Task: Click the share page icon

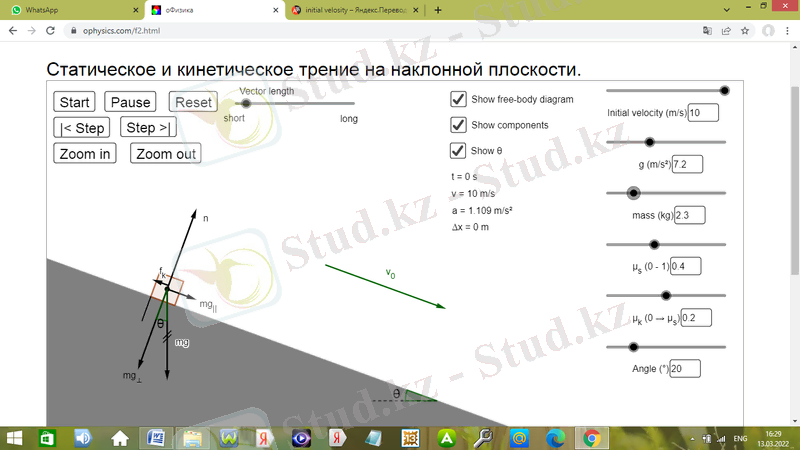Action: pos(726,31)
